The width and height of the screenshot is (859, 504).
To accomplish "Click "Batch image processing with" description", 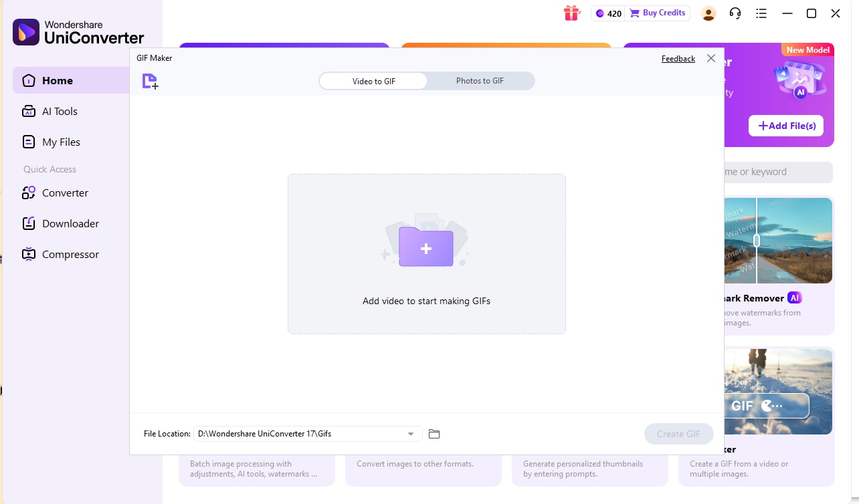I will pyautogui.click(x=241, y=464).
